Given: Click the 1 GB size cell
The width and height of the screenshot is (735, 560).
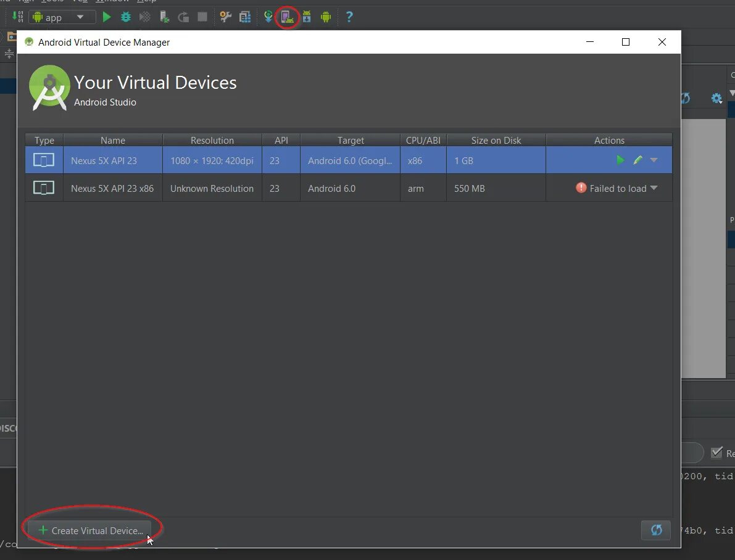Looking at the screenshot, I should 496,160.
